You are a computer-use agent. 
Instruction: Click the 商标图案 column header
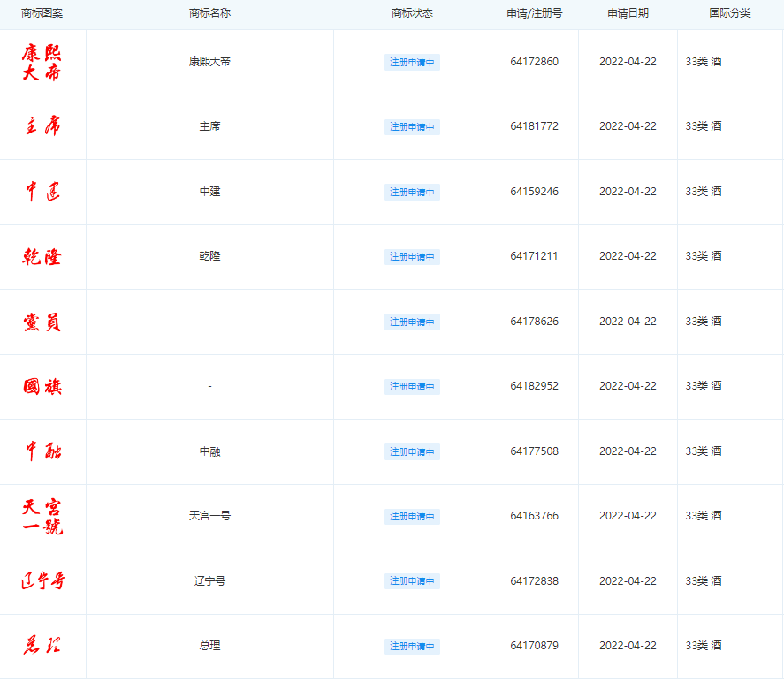click(42, 13)
